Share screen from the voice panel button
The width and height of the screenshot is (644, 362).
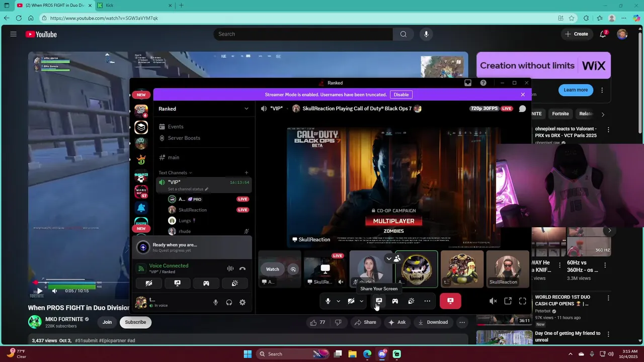(177, 284)
